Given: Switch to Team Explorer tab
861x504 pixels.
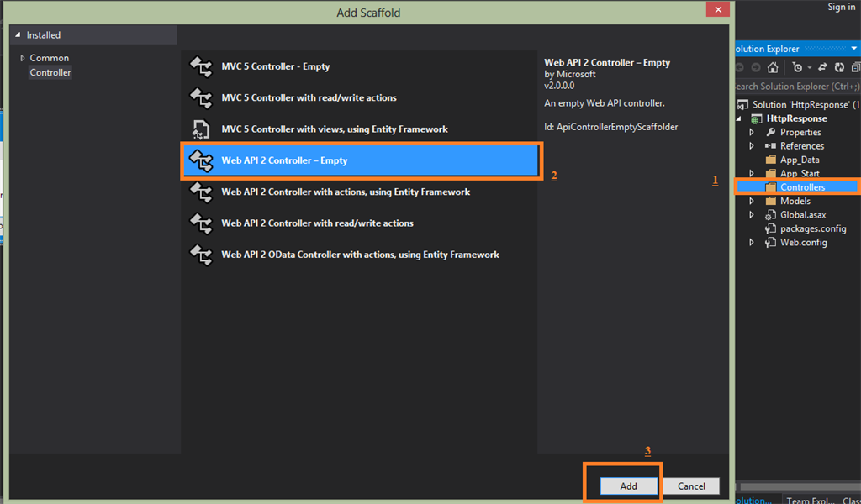Looking at the screenshot, I should 810,500.
